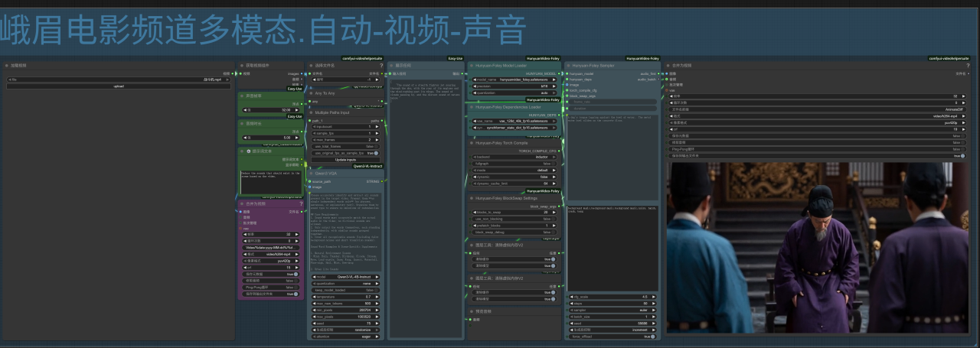Click increment arrow on value 5.00 in green duration node

(x=299, y=138)
